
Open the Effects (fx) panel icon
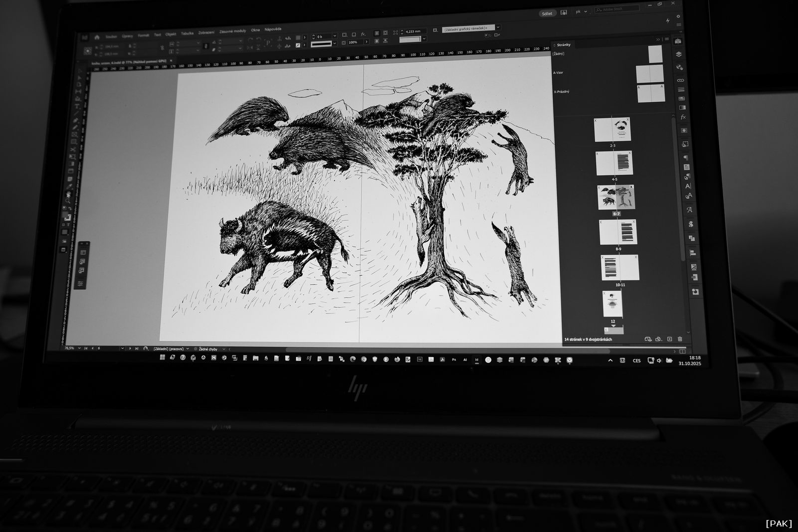[683, 117]
